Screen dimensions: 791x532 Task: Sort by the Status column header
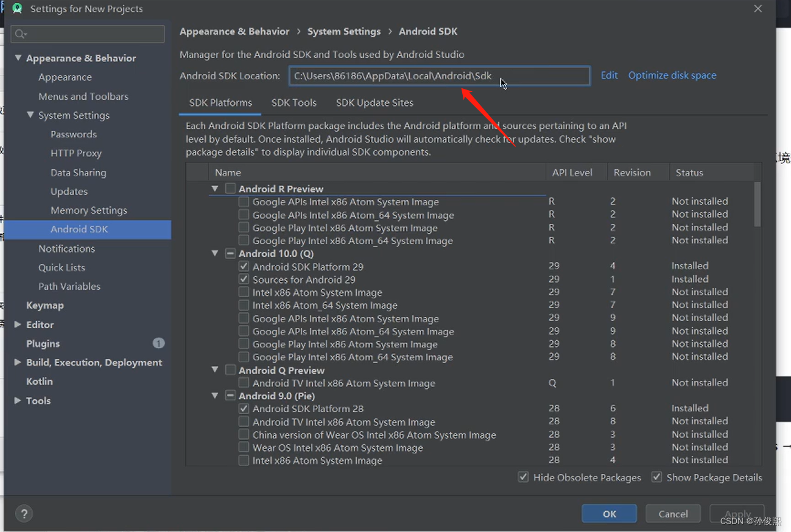711,173
